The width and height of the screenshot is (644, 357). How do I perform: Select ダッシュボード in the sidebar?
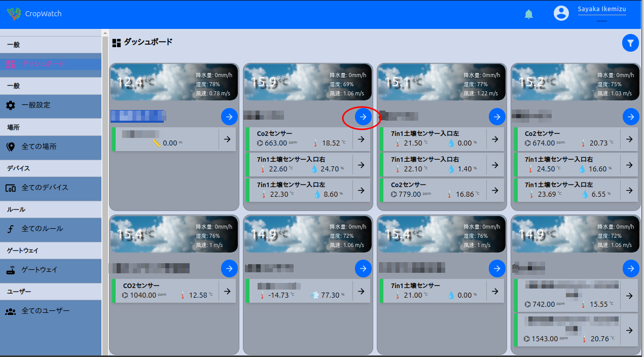pos(43,64)
